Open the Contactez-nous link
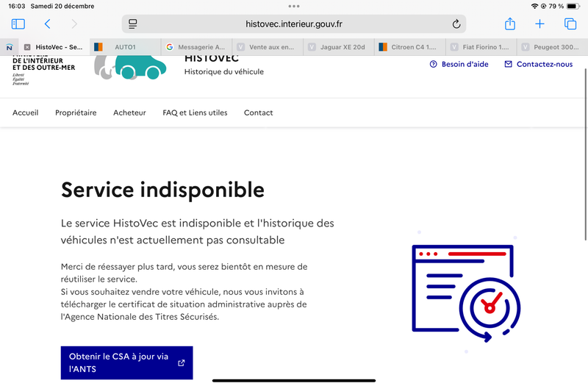This screenshot has height=386, width=588. [x=538, y=64]
